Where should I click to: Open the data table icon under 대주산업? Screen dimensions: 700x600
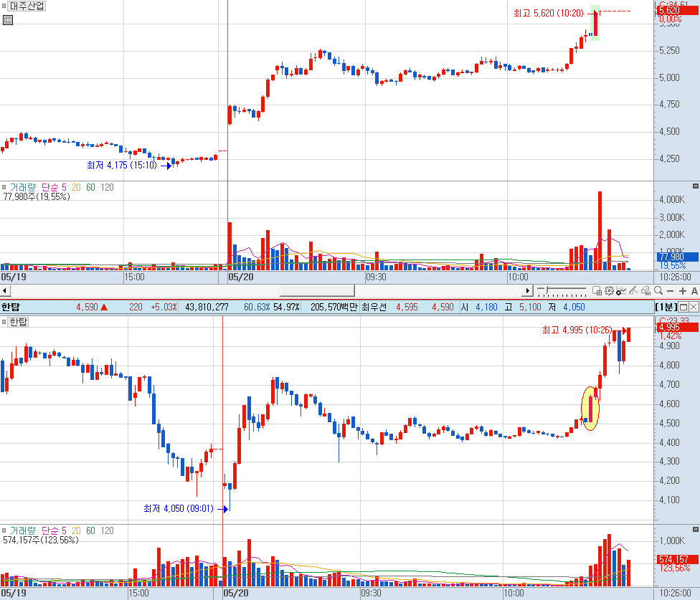8,20
